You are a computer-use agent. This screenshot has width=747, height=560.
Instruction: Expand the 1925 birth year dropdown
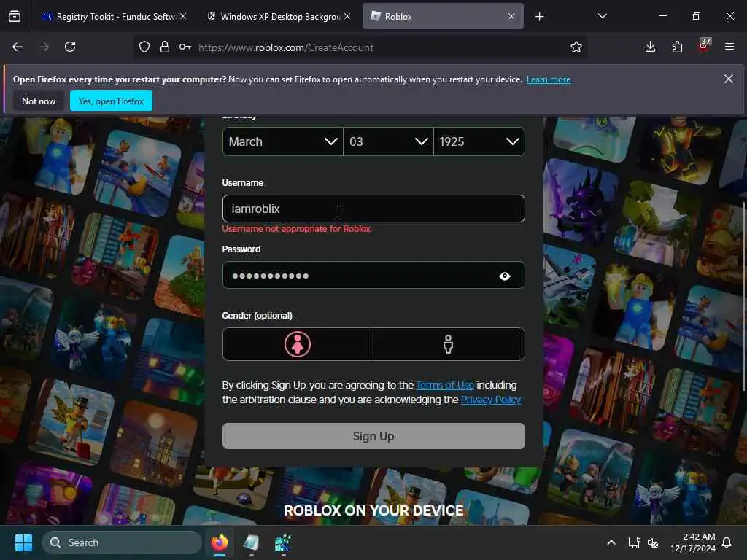(x=479, y=142)
